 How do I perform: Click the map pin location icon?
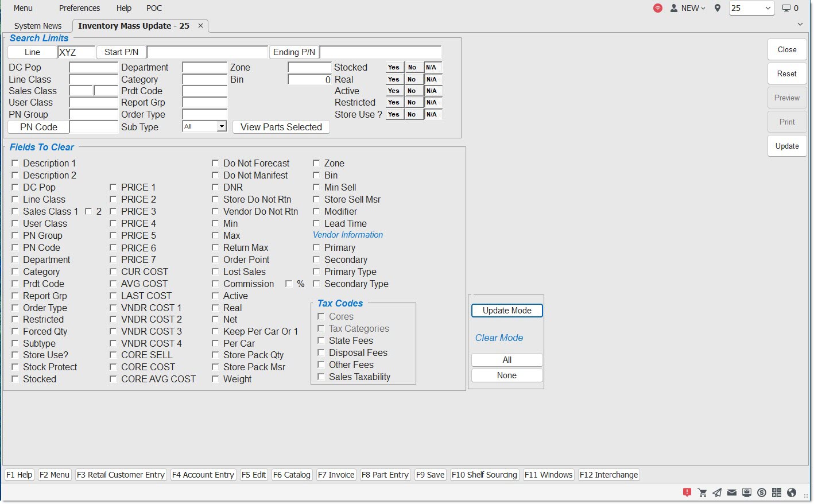[x=718, y=8]
